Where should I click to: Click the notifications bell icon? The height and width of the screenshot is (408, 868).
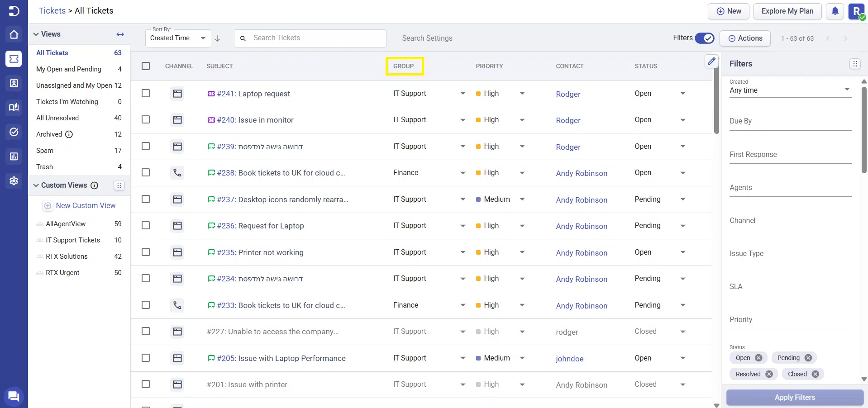point(835,11)
